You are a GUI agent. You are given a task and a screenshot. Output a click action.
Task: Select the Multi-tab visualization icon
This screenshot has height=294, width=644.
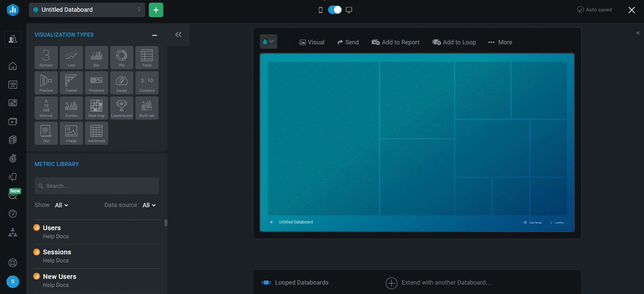click(147, 108)
